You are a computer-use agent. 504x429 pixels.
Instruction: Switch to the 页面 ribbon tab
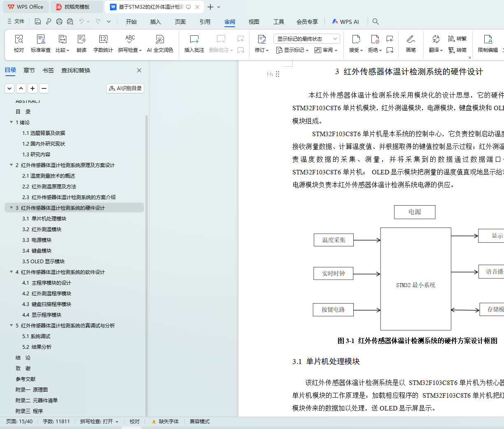pos(180,22)
